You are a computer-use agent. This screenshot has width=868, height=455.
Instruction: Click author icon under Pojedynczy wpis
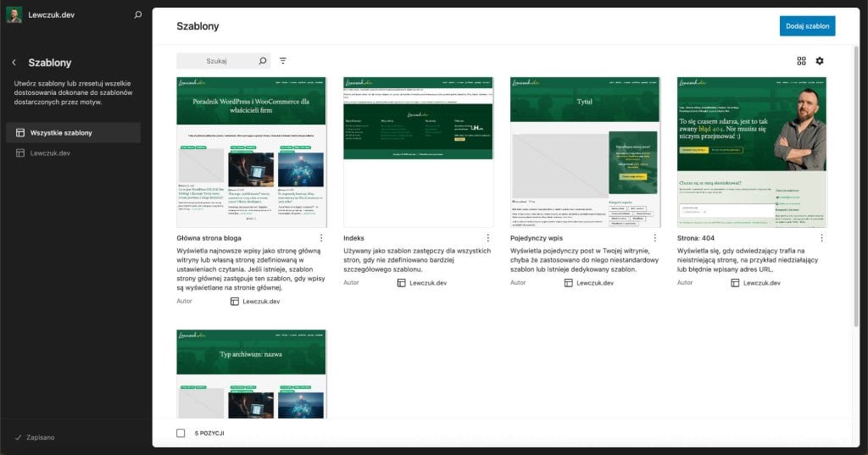569,283
